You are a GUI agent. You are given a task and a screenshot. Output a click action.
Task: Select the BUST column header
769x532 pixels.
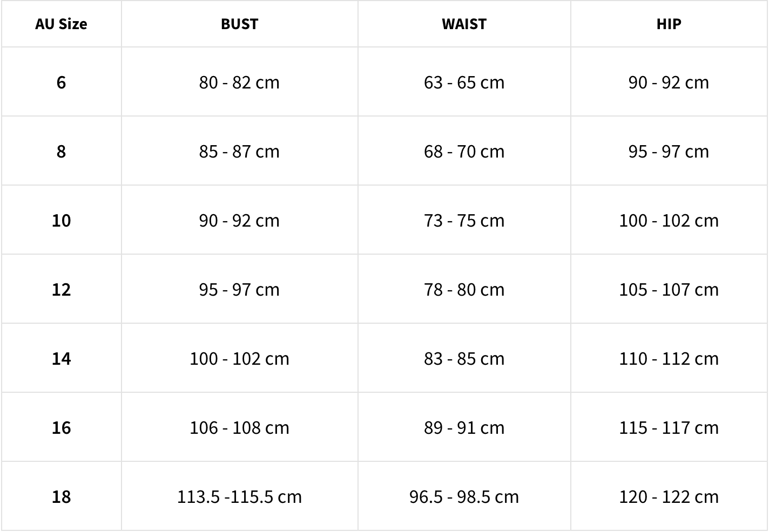click(x=239, y=24)
